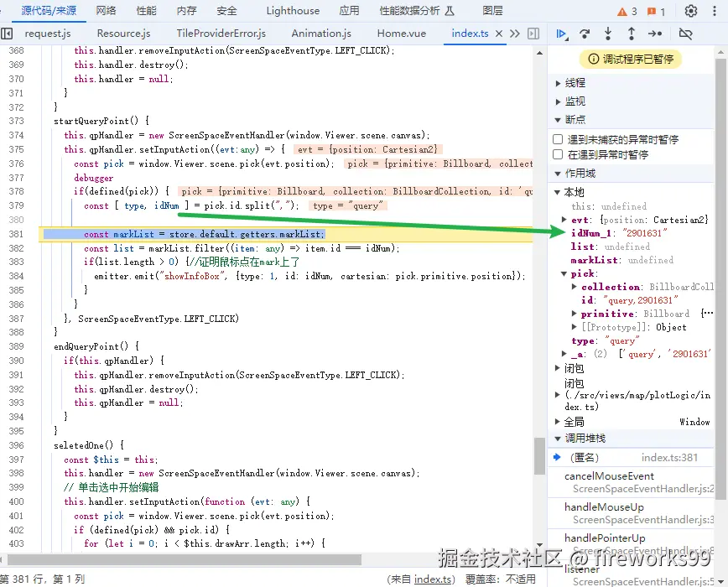Open the Home.vue file tab
Image resolution: width=728 pixels, height=587 pixels.
click(x=401, y=34)
